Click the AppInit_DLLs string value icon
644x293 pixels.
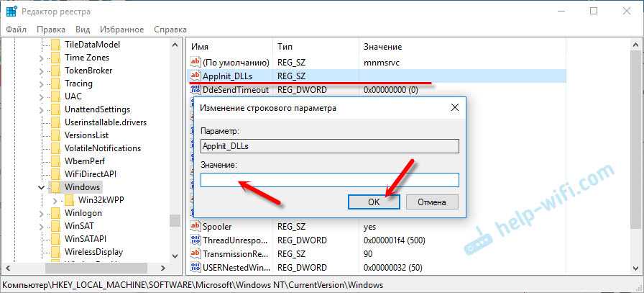point(195,76)
